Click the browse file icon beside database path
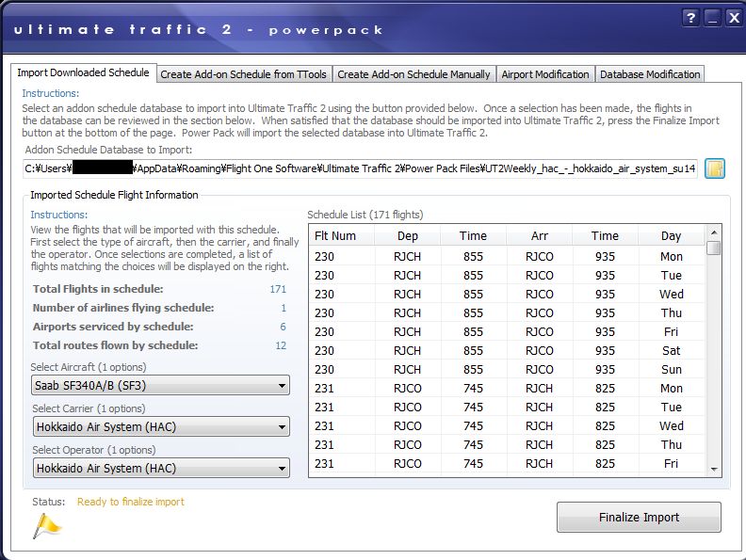The image size is (746, 560). click(714, 168)
